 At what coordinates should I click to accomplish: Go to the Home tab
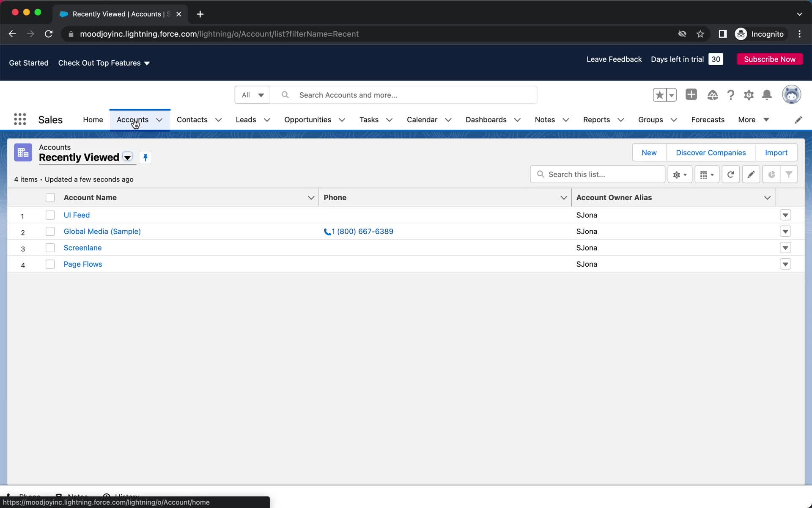click(x=93, y=120)
